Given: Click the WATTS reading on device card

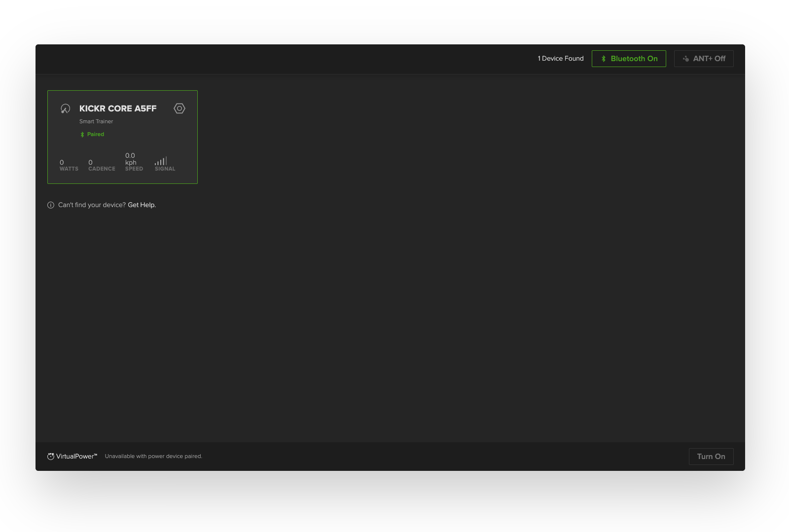Looking at the screenshot, I should click(69, 166).
